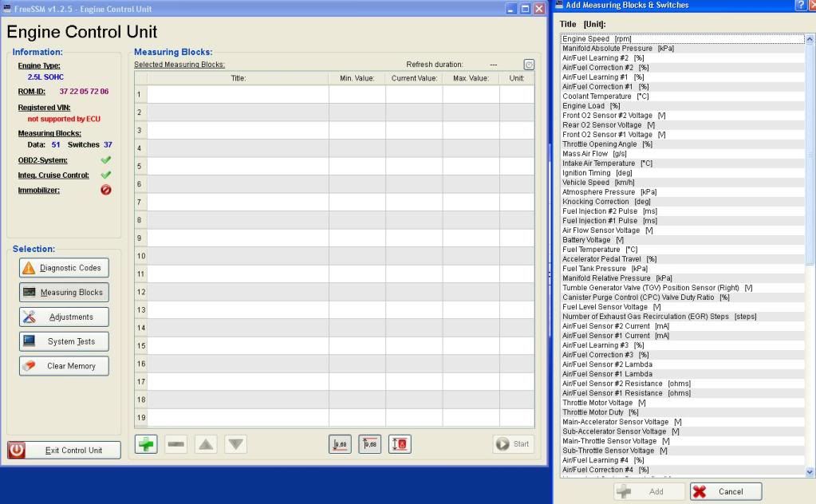Select 'Number of Exhaust Gas Recirculation (EGR) Steps'
The width and height of the screenshot is (816, 504).
682,317
